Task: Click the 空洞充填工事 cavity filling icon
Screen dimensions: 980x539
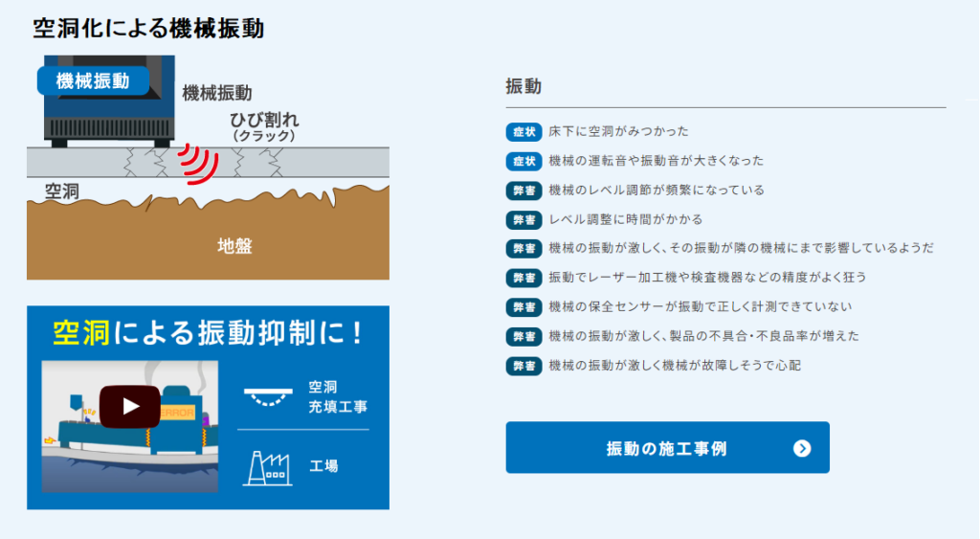Action: click(268, 396)
